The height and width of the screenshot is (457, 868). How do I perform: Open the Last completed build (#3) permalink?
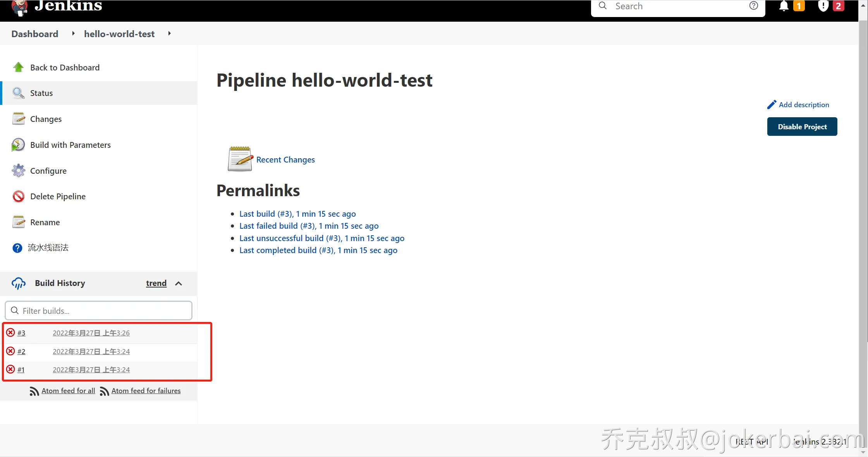click(318, 250)
